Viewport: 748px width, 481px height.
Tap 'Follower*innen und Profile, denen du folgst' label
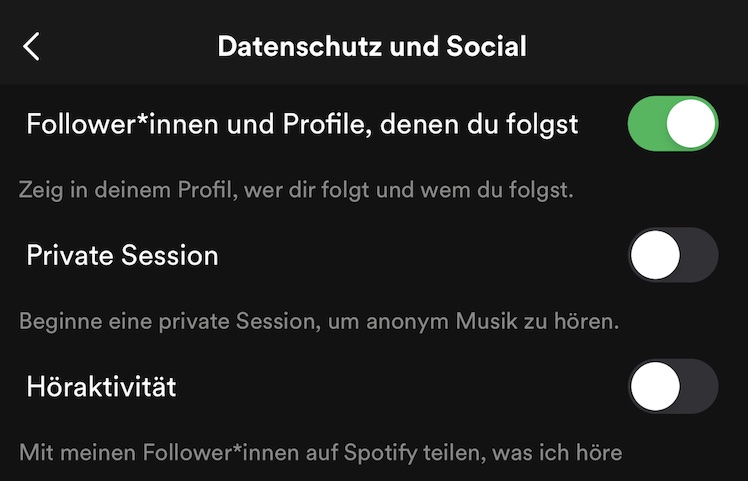pos(302,124)
